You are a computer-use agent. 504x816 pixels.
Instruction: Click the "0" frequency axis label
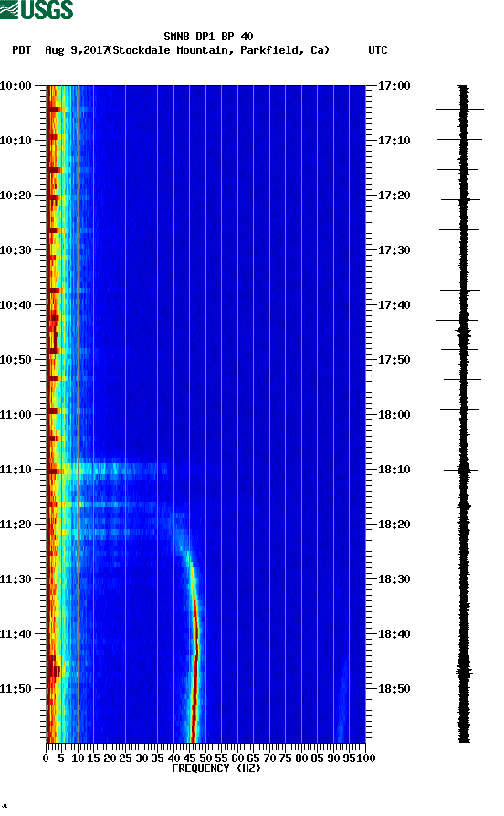coord(46,758)
